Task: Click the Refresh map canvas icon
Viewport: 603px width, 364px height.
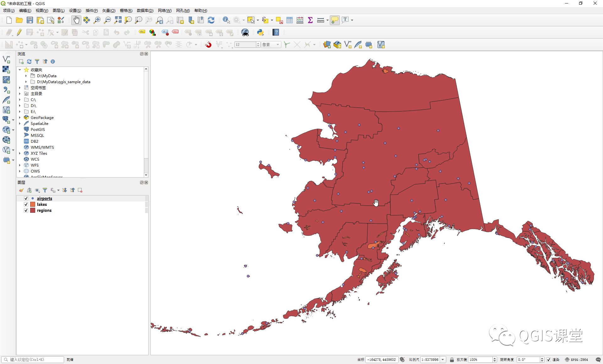Action: tap(211, 20)
